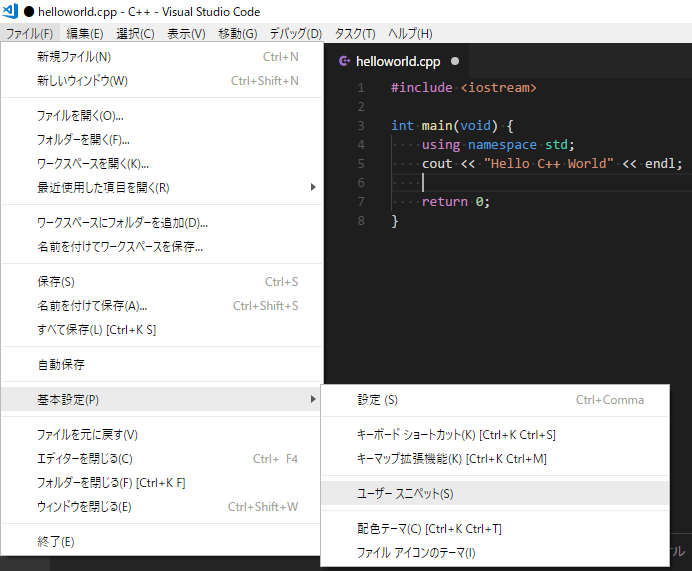Open the 表示(V) menu
The width and height of the screenshot is (692, 571).
click(x=186, y=34)
